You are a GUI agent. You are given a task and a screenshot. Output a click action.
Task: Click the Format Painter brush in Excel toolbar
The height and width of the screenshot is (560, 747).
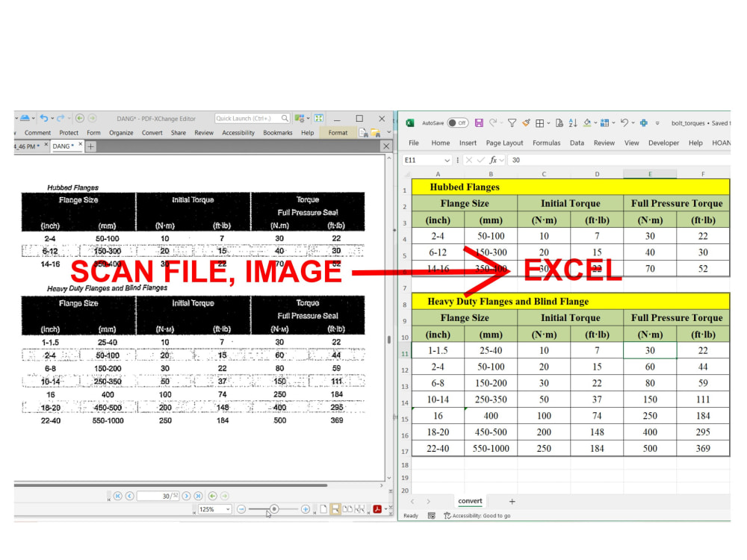pos(526,123)
